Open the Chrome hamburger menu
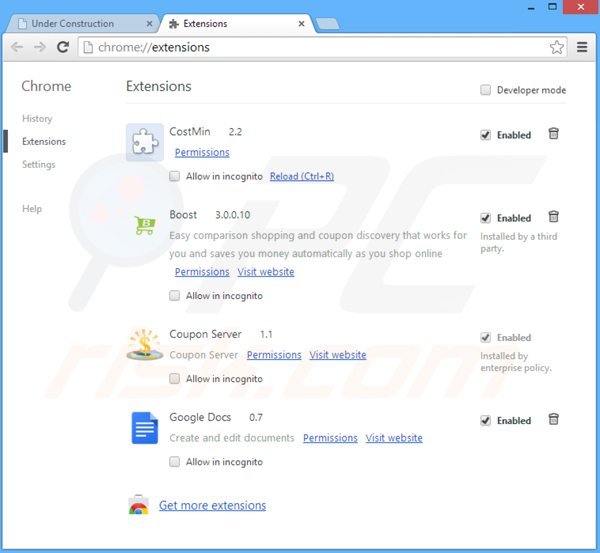This screenshot has height=553, width=600. tap(582, 47)
